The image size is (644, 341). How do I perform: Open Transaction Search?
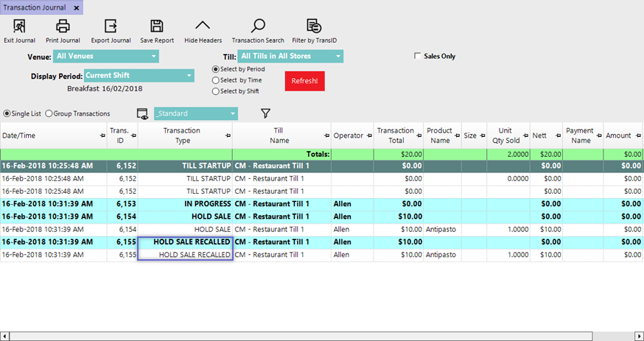coord(258,27)
